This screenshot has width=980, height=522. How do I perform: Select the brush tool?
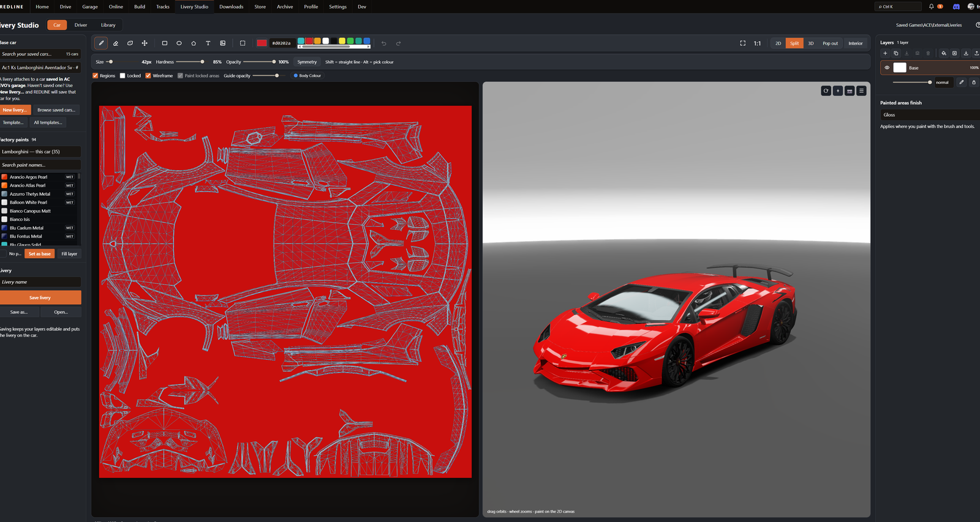101,43
